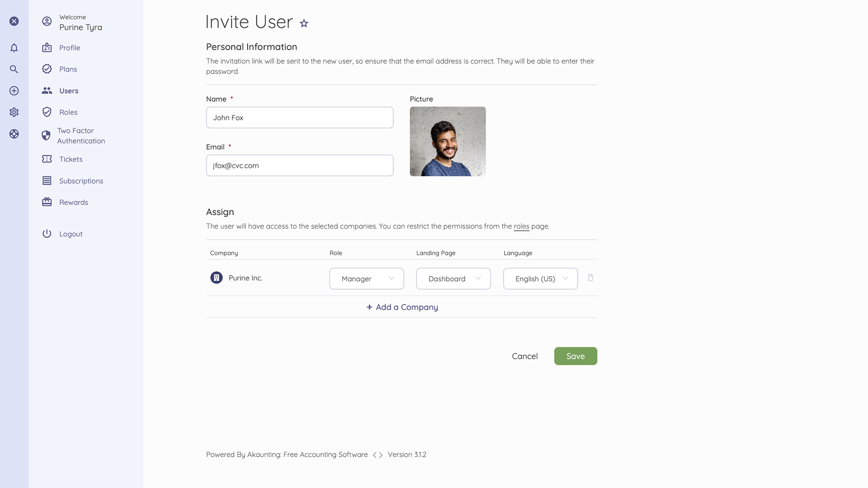
Task: Star the Invite User page as favorite
Action: [304, 23]
